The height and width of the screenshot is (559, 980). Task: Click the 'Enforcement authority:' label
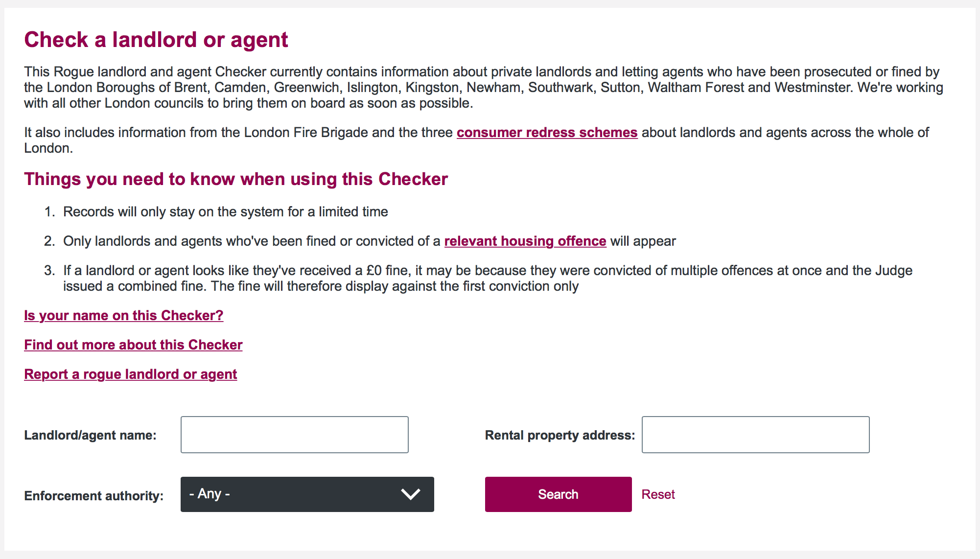(x=93, y=496)
